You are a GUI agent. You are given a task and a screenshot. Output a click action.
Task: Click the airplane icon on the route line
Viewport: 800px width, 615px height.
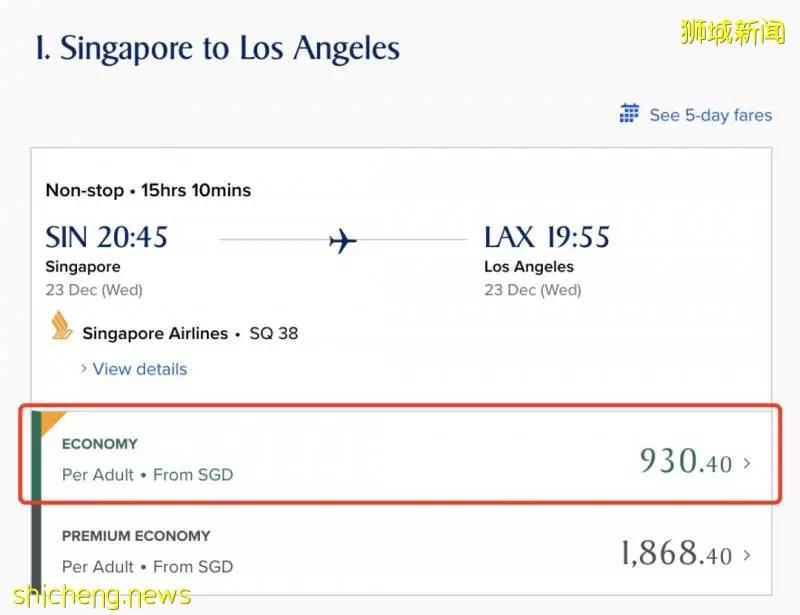pos(343,240)
